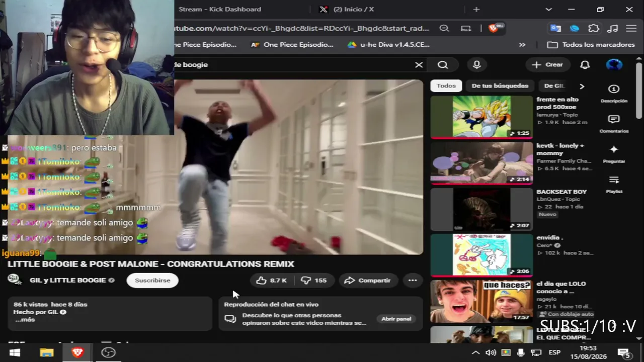The width and height of the screenshot is (644, 362).
Task: Open the media control music note
Action: point(612,28)
